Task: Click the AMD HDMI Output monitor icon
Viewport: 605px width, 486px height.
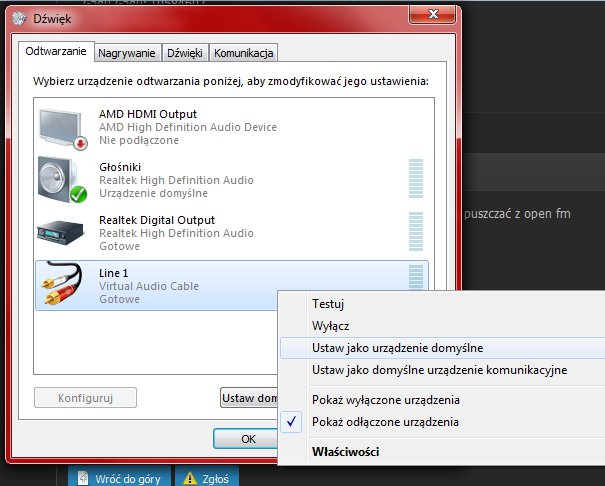Action: (x=63, y=129)
